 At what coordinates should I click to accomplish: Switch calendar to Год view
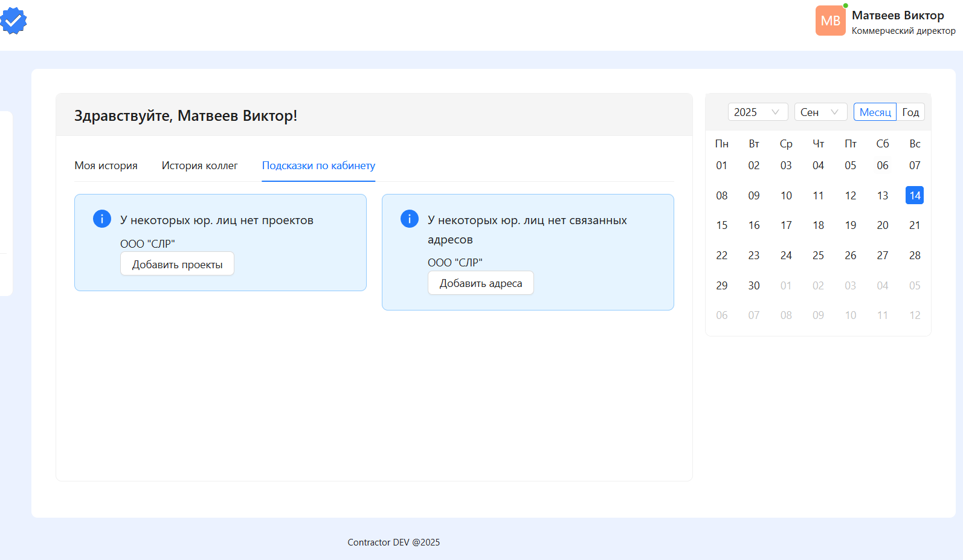pos(910,112)
